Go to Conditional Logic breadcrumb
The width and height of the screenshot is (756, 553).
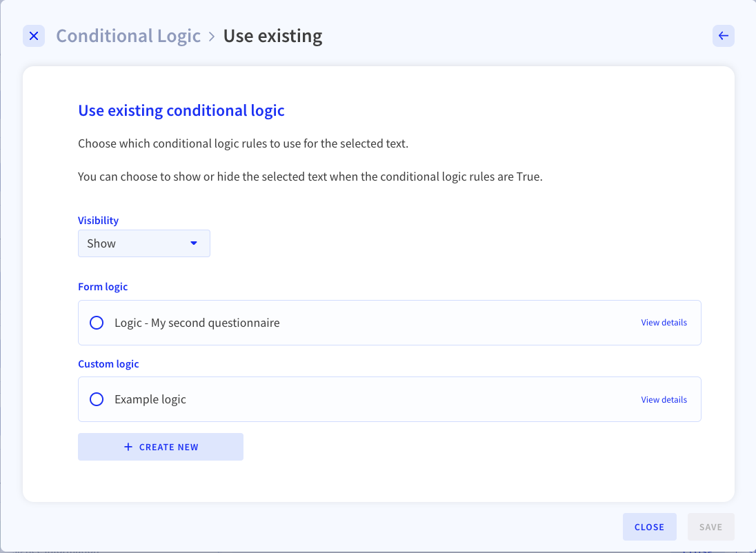tap(128, 36)
